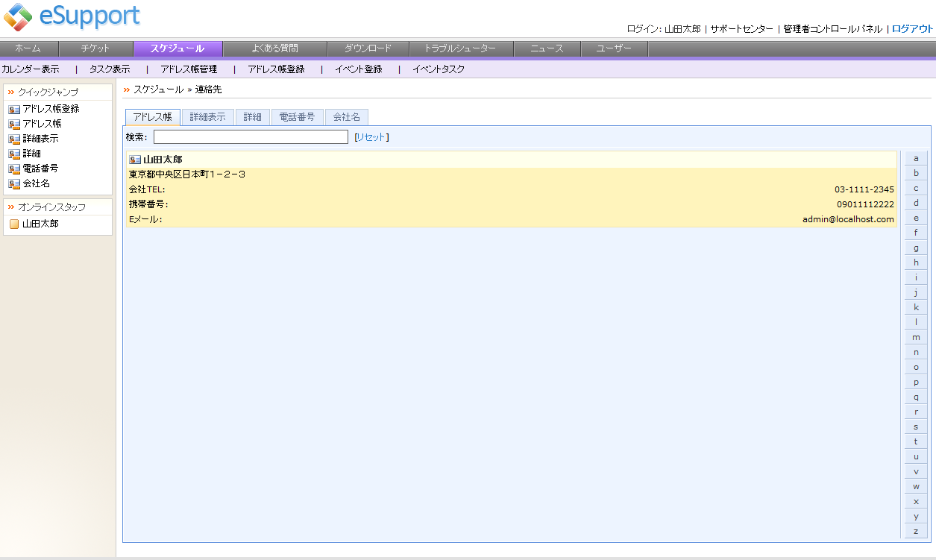The height and width of the screenshot is (560, 936).
Task: Click the contact card icon next to 山田太郎
Action: (134, 158)
